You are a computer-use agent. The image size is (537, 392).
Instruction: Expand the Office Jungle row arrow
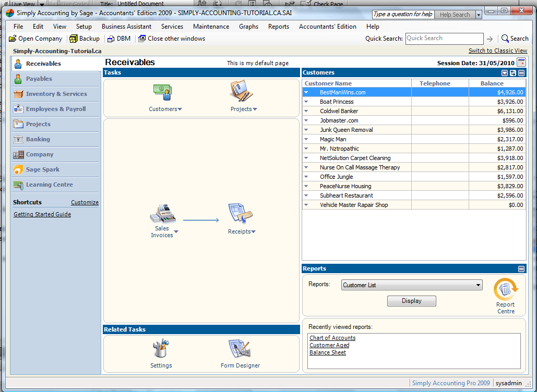point(306,177)
